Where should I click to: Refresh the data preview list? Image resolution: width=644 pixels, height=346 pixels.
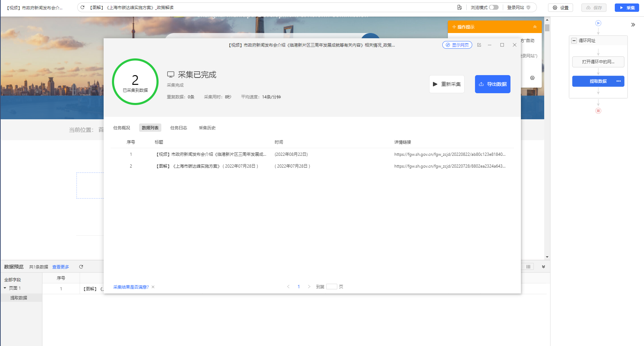pos(81,267)
